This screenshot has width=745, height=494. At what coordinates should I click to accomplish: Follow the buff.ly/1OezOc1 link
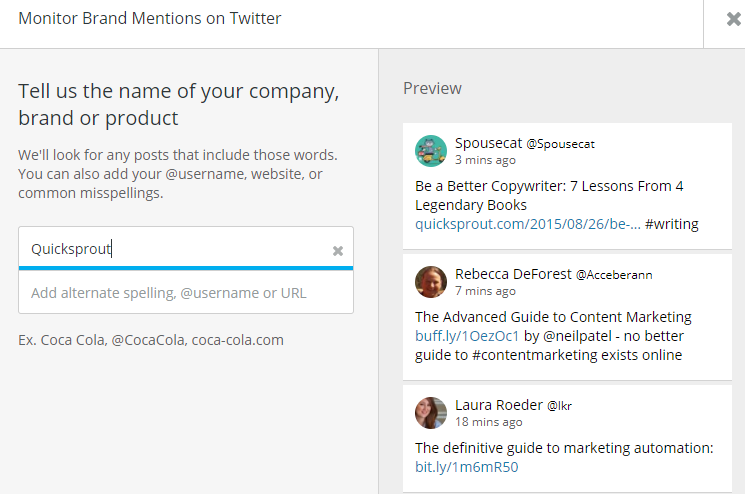pos(467,336)
